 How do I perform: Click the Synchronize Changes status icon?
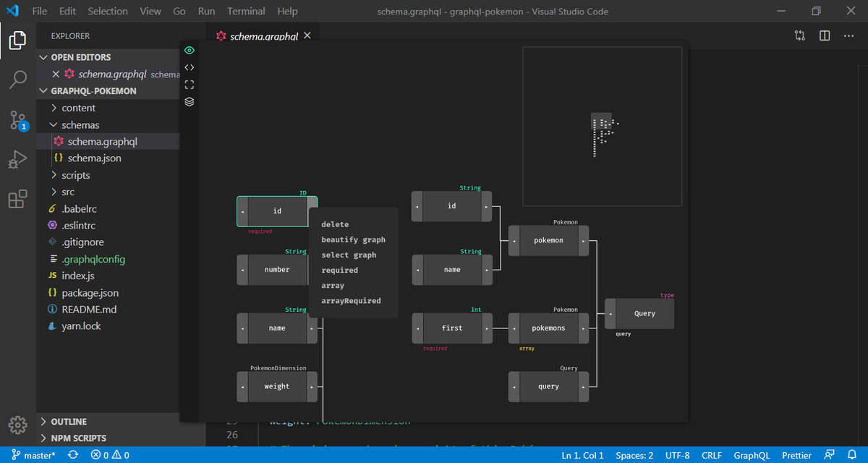point(73,455)
